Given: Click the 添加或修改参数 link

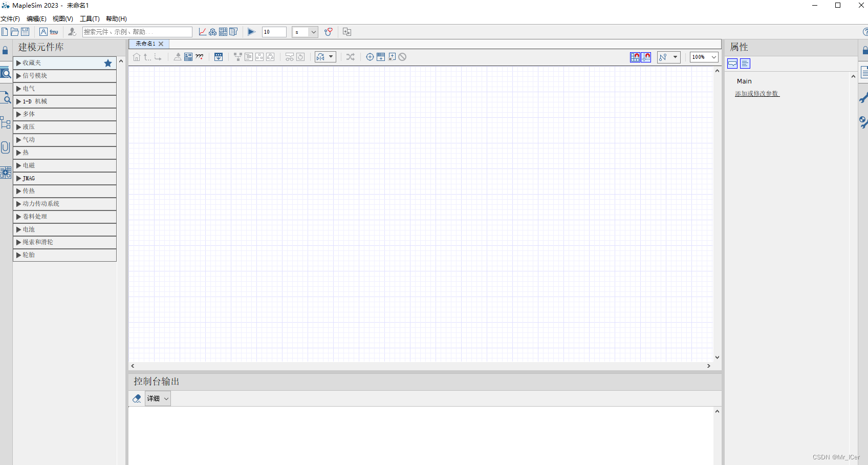Looking at the screenshot, I should click(757, 94).
